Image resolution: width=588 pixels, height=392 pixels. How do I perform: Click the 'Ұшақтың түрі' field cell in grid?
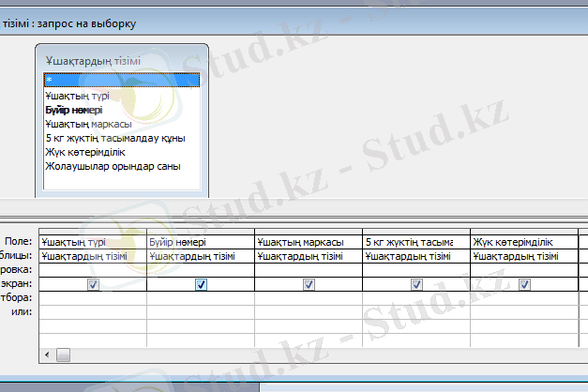(93, 242)
